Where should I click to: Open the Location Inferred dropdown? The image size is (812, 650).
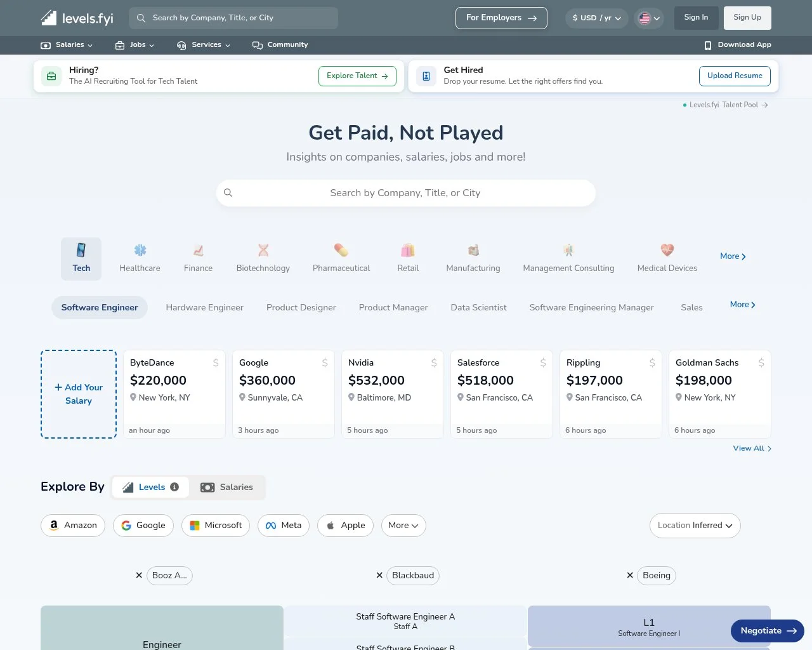click(695, 526)
